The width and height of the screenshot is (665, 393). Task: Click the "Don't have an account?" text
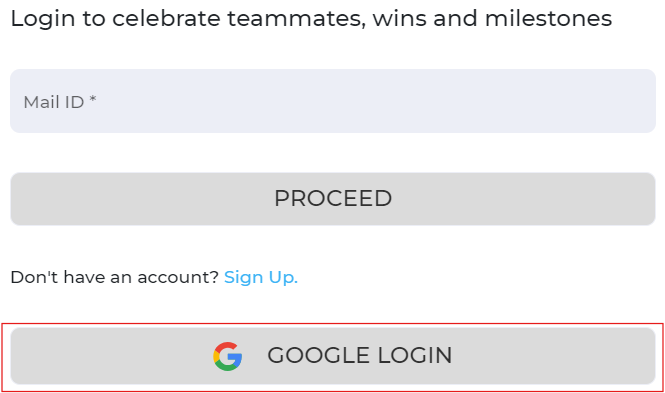[115, 277]
